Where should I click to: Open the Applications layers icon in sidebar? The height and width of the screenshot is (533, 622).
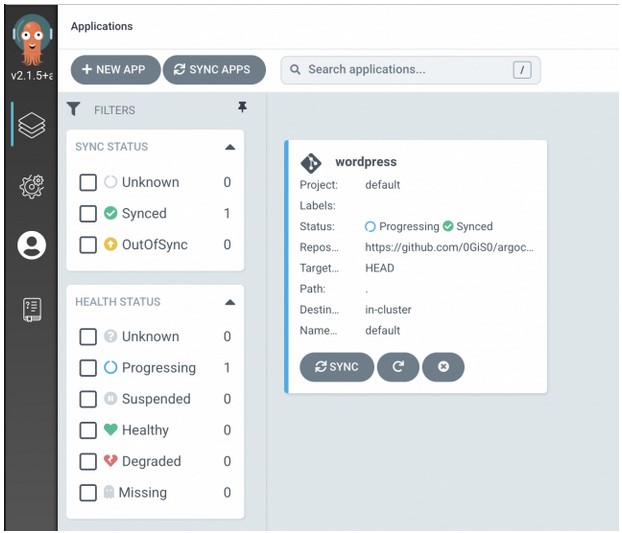point(32,125)
